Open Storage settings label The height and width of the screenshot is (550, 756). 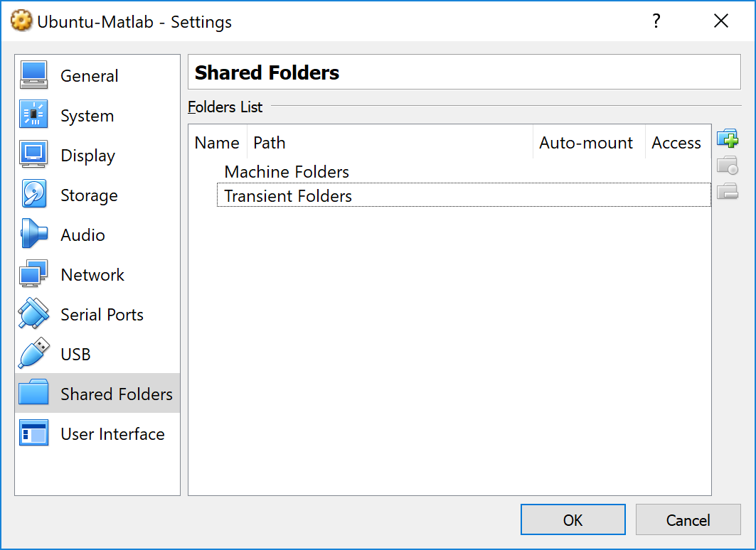89,195
